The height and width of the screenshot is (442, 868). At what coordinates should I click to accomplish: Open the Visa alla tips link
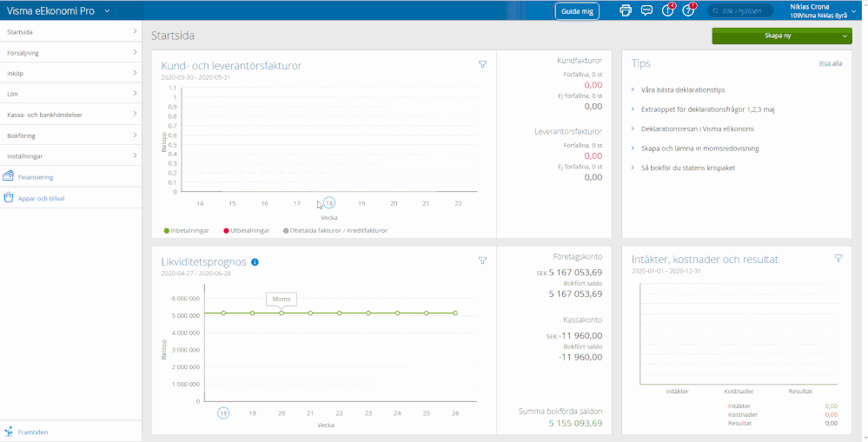tap(830, 63)
